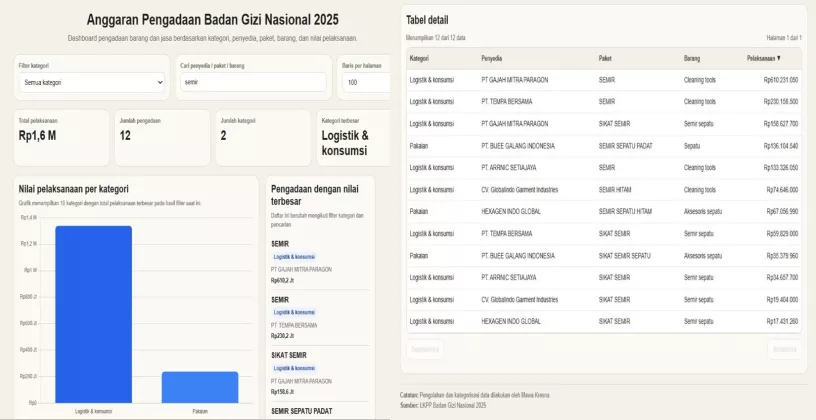Click HEXAGEN INDO GLOBAL in Rp17.431.260 row
Viewport: 816px width, 420px height.
point(511,321)
